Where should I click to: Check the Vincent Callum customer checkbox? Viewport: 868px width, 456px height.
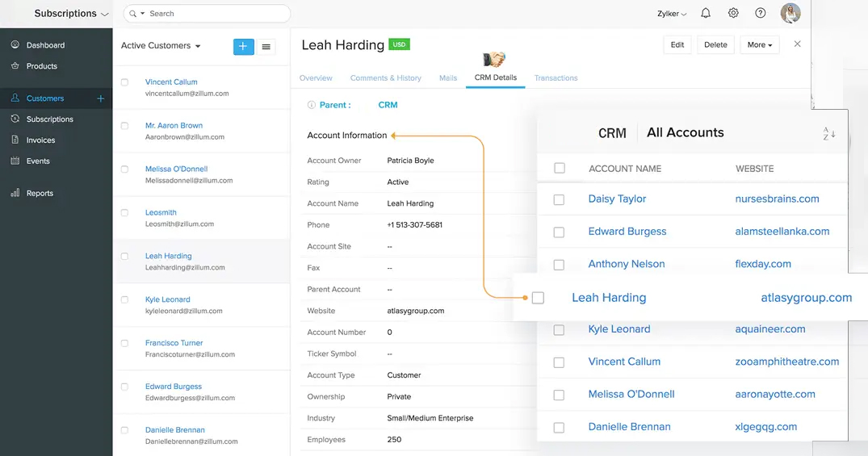tap(124, 82)
